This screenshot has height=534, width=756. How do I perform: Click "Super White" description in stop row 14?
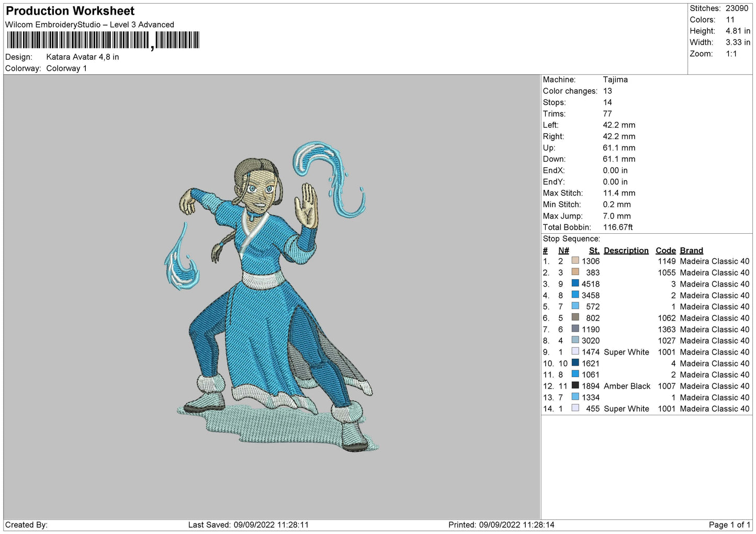coord(626,408)
